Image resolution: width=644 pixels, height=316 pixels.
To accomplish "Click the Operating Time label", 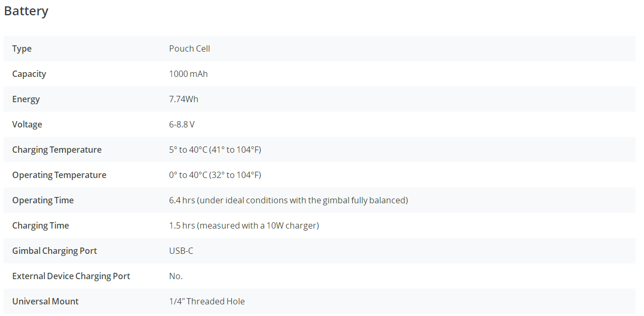I will (43, 201).
